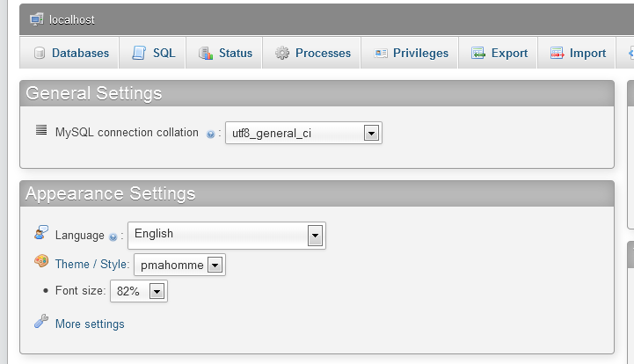Click the Processes gear icon

282,53
